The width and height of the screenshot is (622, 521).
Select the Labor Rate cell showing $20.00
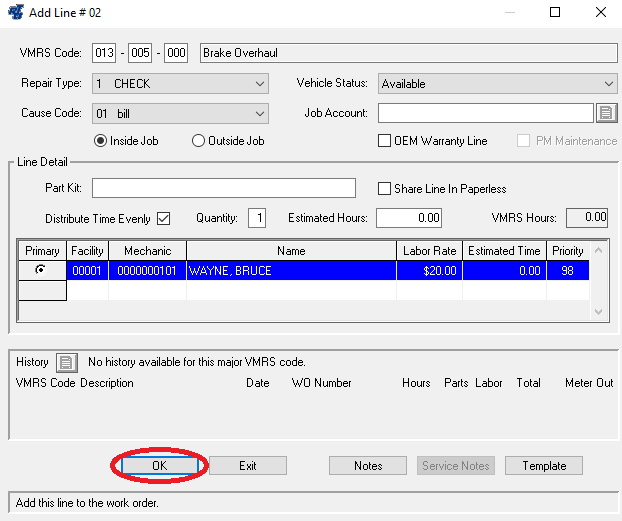[x=428, y=270]
